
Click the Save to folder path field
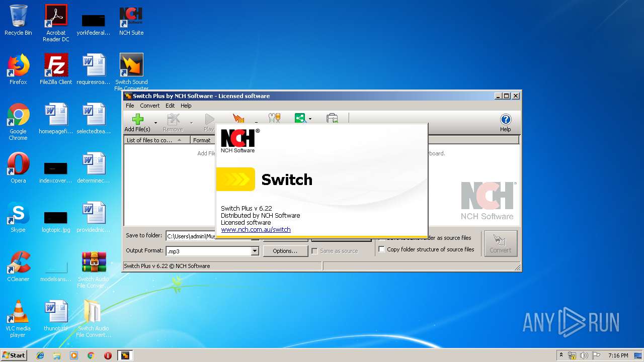coord(191,236)
